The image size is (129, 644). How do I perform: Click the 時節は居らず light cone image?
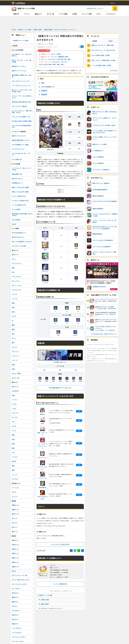coord(51,132)
